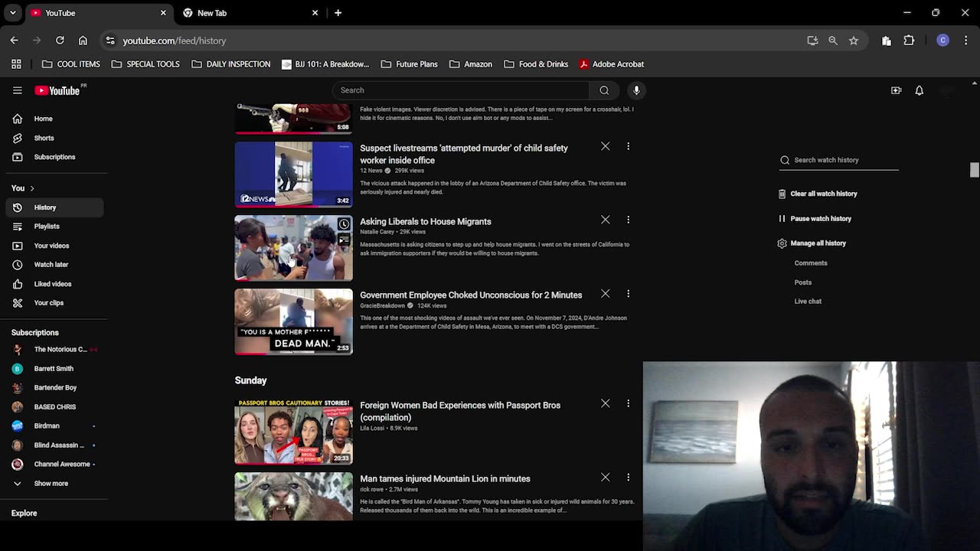
Task: Click 'Pause watch history'
Action: click(815, 218)
